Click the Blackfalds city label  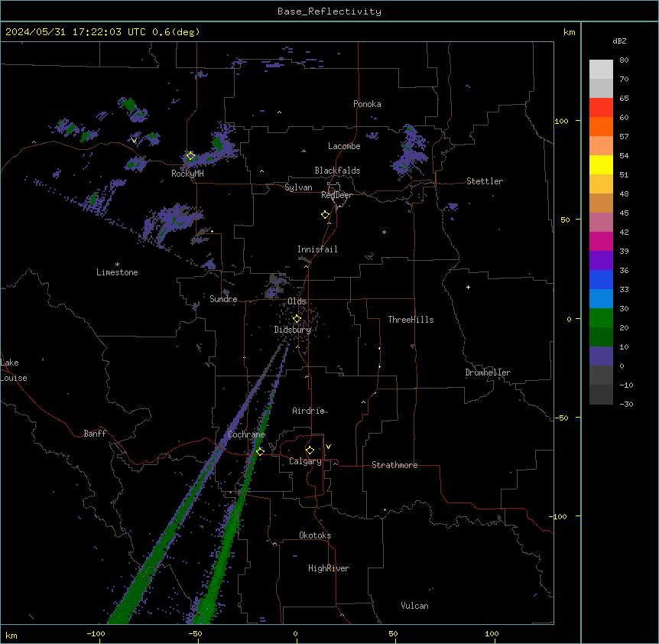coord(337,171)
